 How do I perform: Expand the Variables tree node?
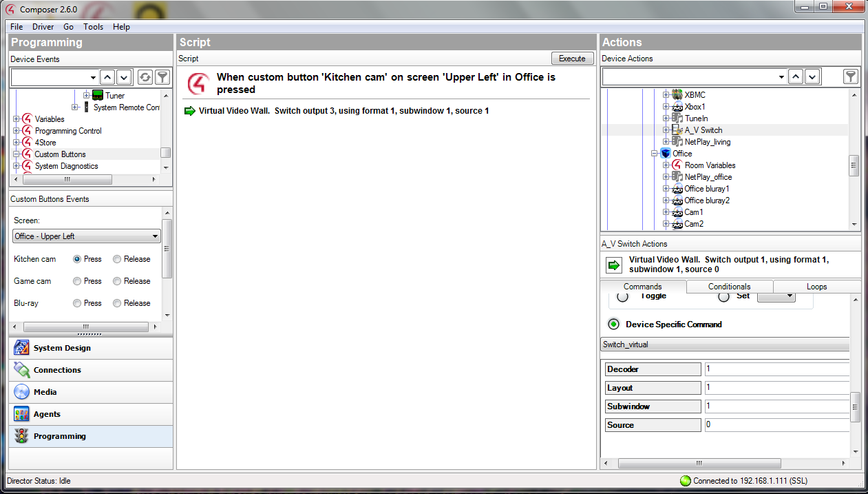point(17,119)
